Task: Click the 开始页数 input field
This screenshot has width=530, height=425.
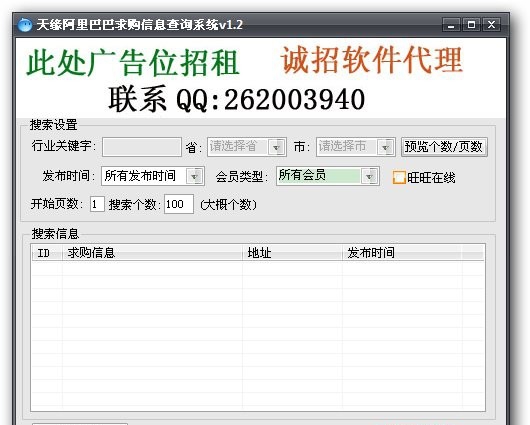Action: 97,204
